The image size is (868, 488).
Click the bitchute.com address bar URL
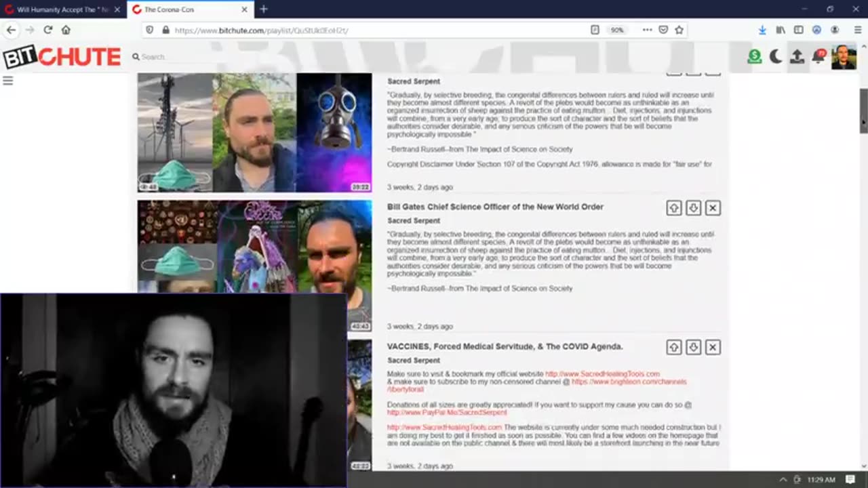point(261,30)
